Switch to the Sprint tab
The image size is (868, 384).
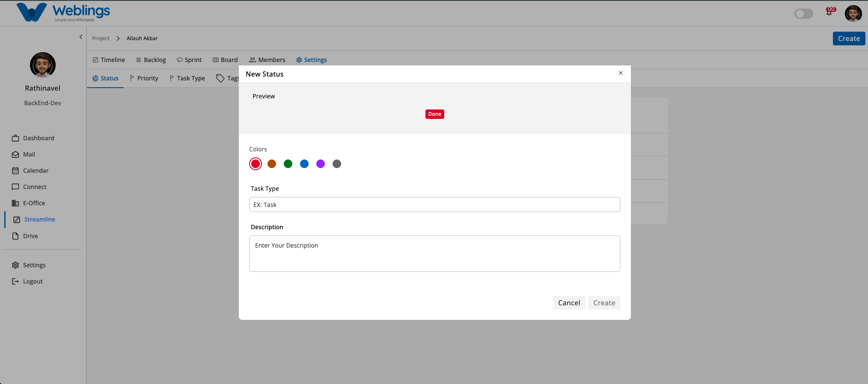pos(189,60)
